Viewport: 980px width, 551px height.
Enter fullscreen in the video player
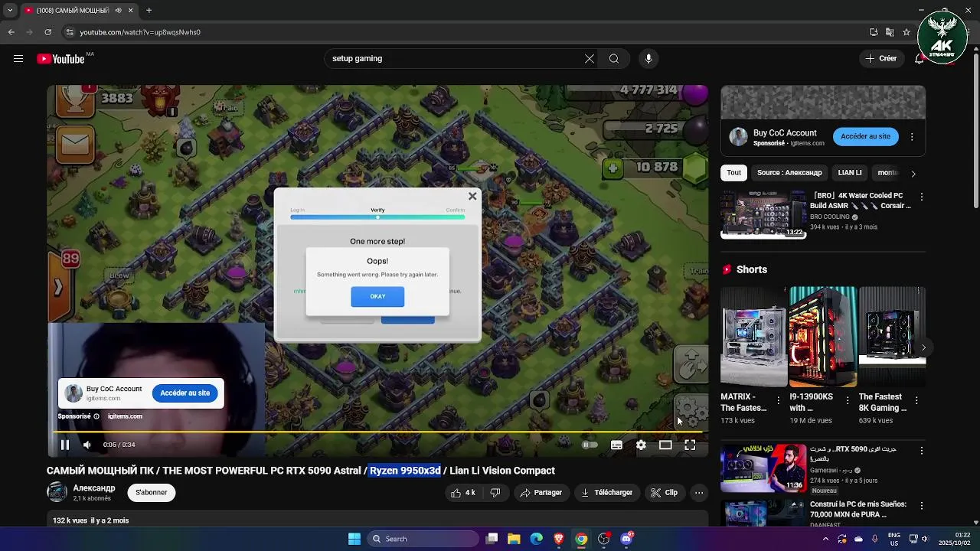click(690, 445)
